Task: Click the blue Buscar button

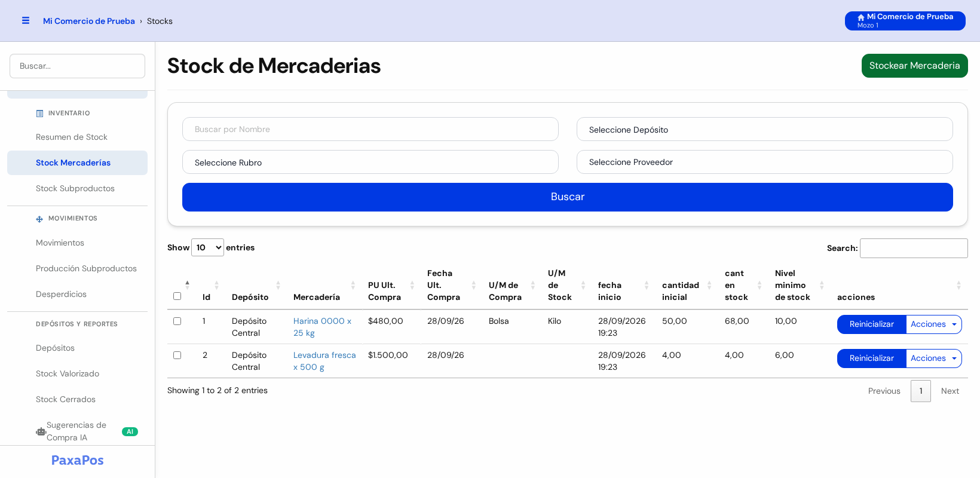Action: (x=568, y=197)
